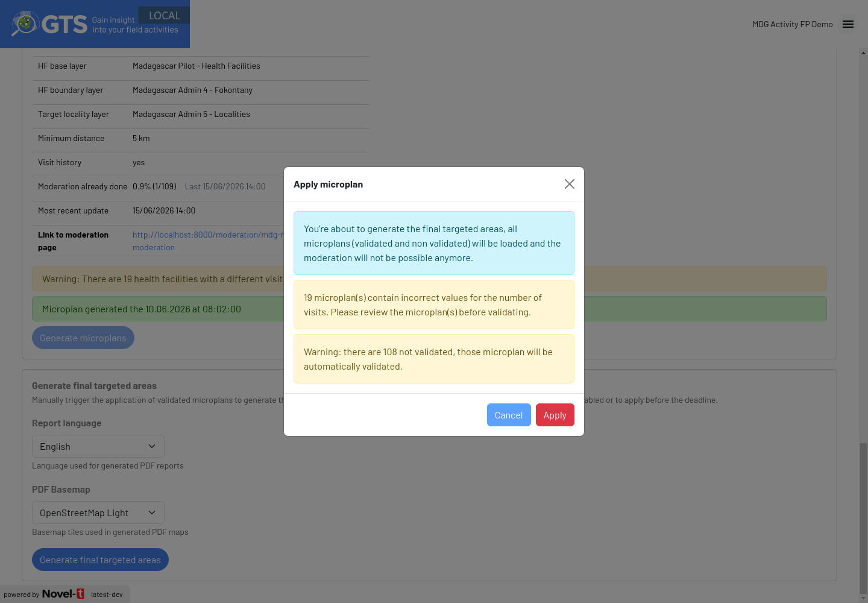This screenshot has width=868, height=603.
Task: Click the Visit history yes value
Action: click(x=139, y=162)
